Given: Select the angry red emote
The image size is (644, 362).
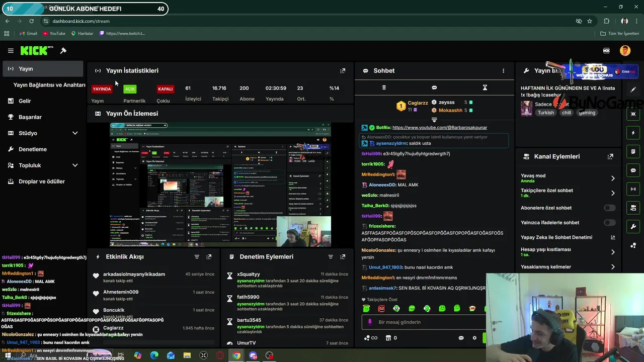Looking at the screenshot, I should point(381,308).
